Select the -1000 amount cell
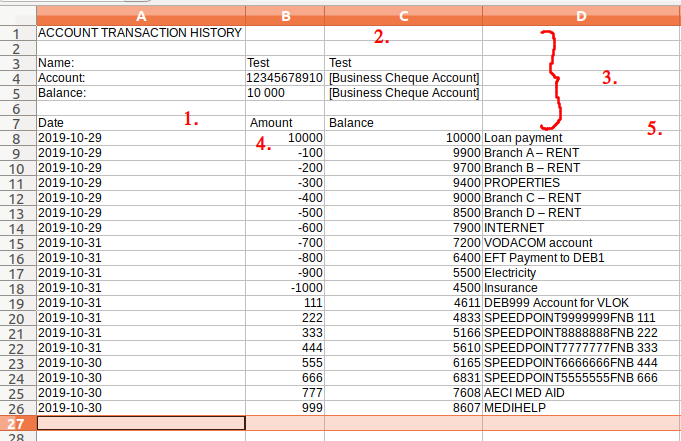 pyautogui.click(x=285, y=288)
